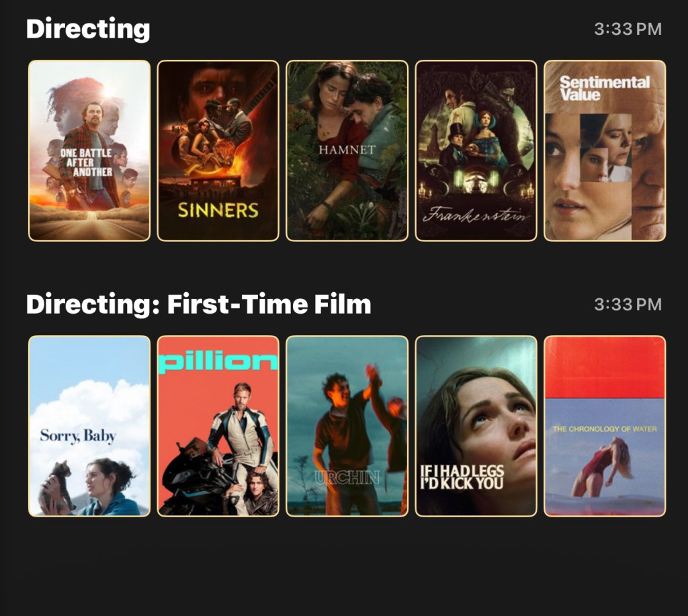Screen dimensions: 688x616
Task: Select the Sinners movie poster
Action: point(218,150)
